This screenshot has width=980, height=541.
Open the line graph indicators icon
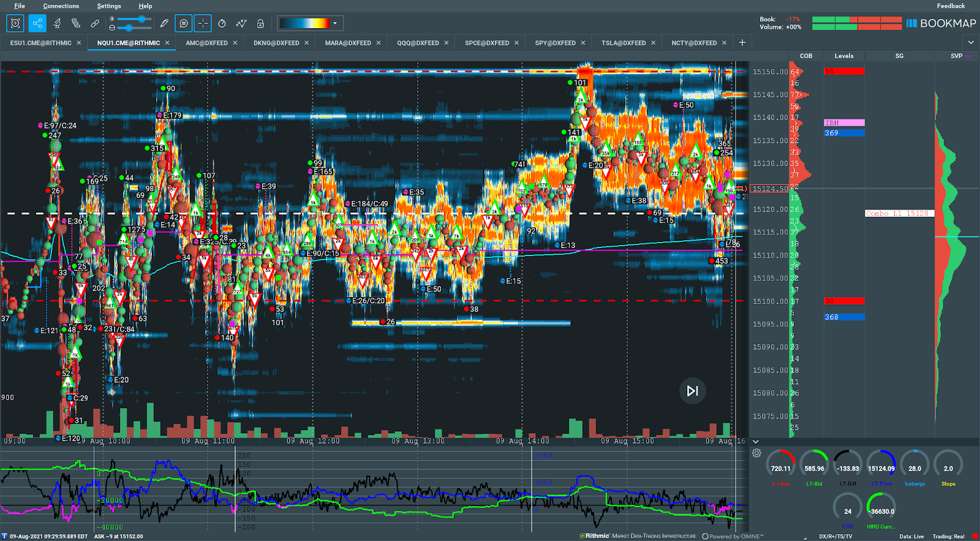(241, 23)
